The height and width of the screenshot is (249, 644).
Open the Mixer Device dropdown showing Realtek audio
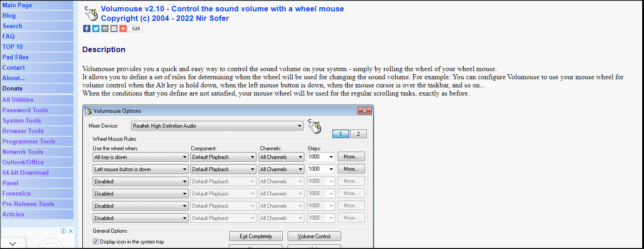[217, 126]
